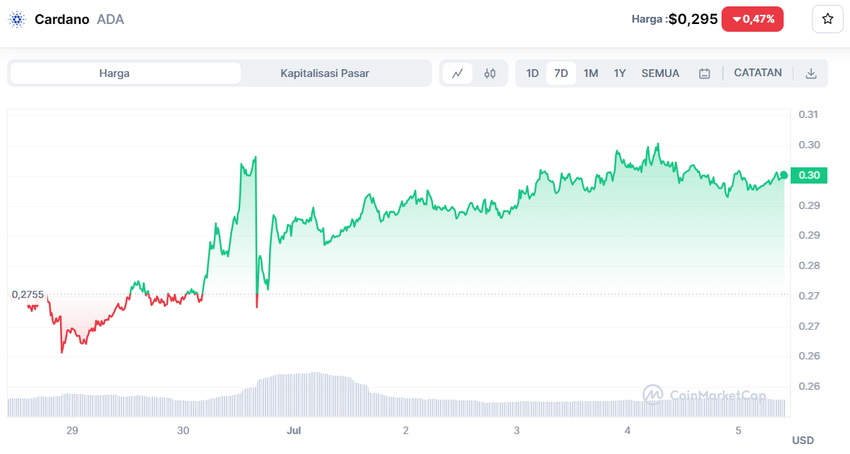Choose the 1M time range

click(590, 73)
